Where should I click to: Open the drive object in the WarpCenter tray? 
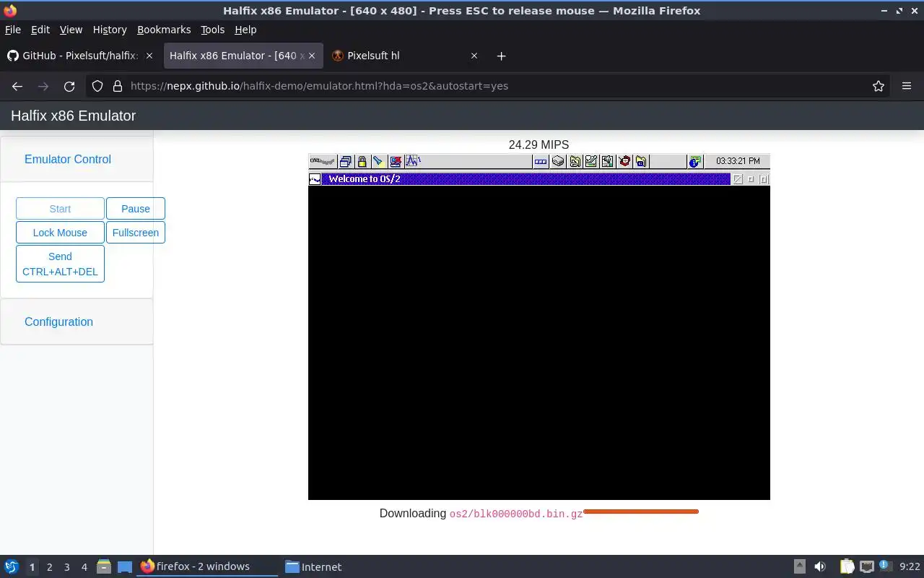tap(558, 162)
